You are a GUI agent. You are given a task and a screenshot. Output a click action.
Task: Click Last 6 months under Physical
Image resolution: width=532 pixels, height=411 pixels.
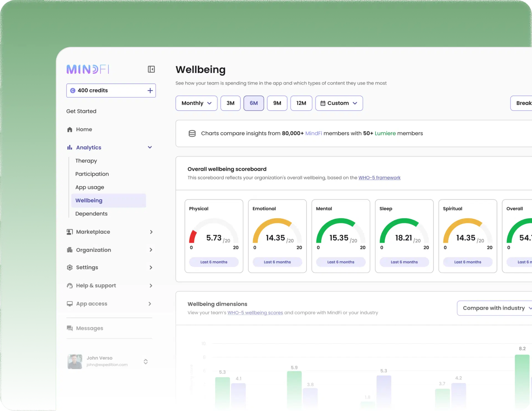pyautogui.click(x=214, y=262)
